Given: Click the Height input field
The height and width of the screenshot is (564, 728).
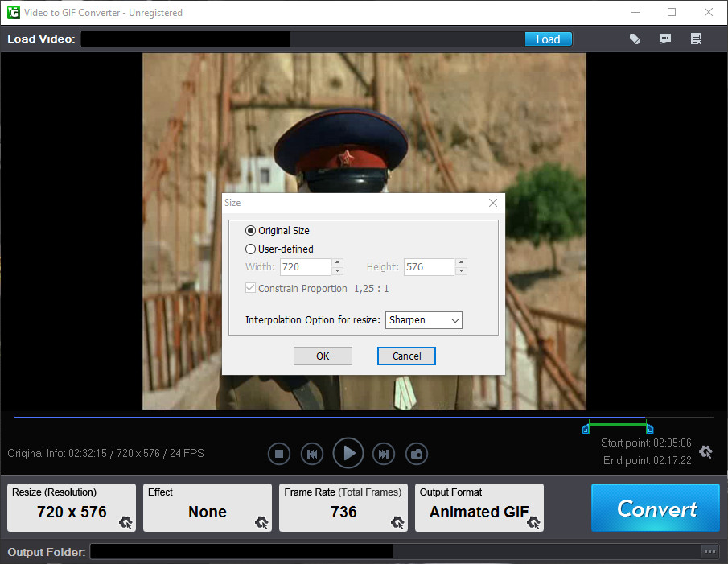Looking at the screenshot, I should pyautogui.click(x=429, y=267).
